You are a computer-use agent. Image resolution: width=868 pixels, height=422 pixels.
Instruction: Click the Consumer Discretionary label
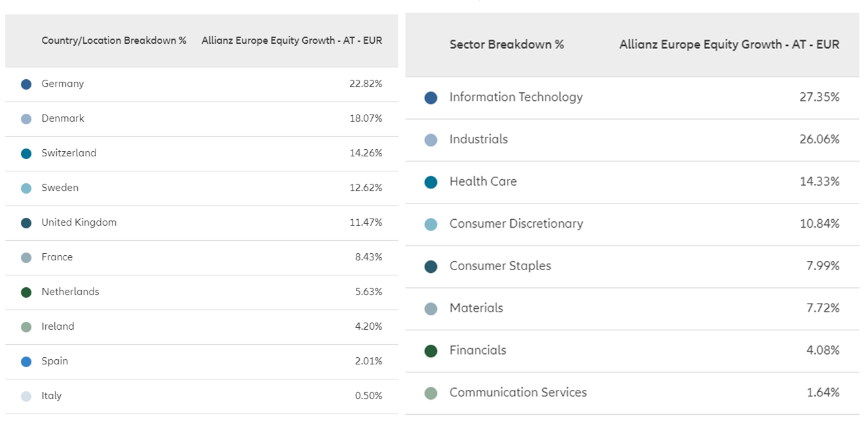click(x=515, y=224)
